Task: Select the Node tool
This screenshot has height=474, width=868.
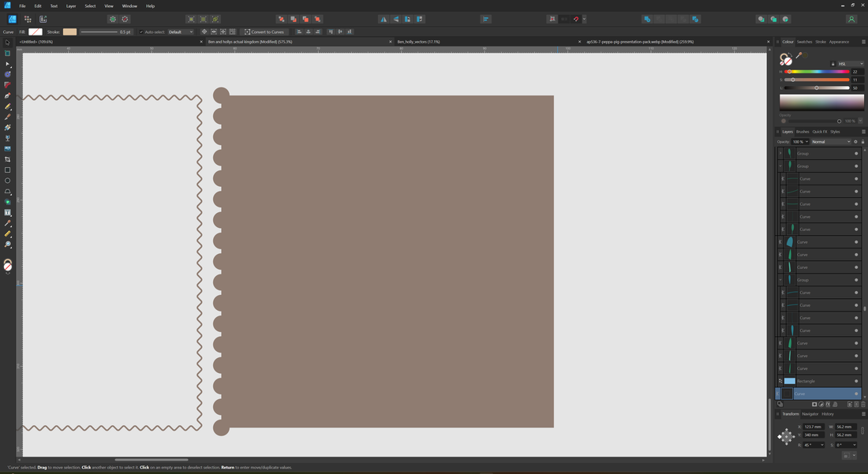Action: [8, 64]
